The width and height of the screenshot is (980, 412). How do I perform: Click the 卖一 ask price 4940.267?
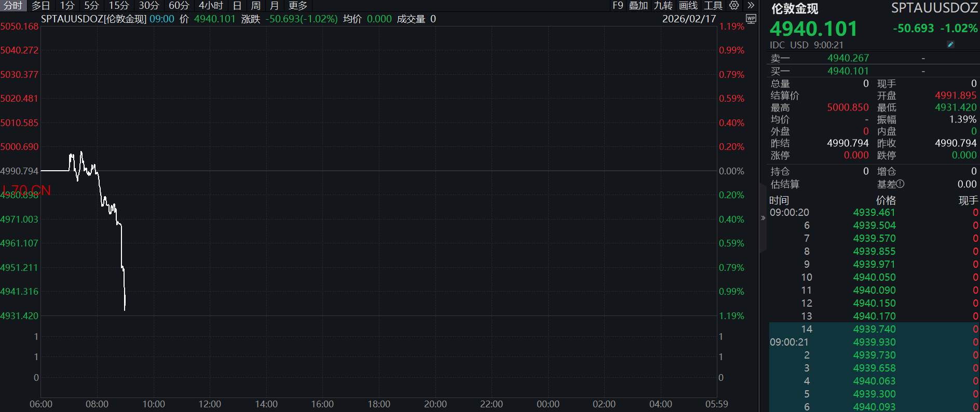coord(848,58)
